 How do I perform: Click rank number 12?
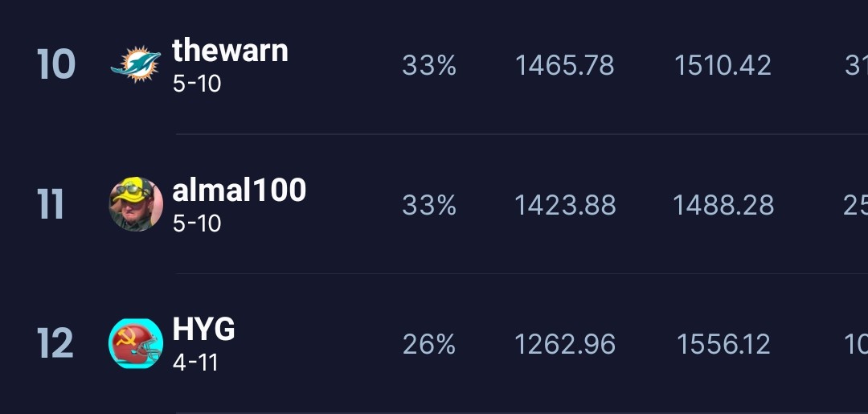point(55,344)
